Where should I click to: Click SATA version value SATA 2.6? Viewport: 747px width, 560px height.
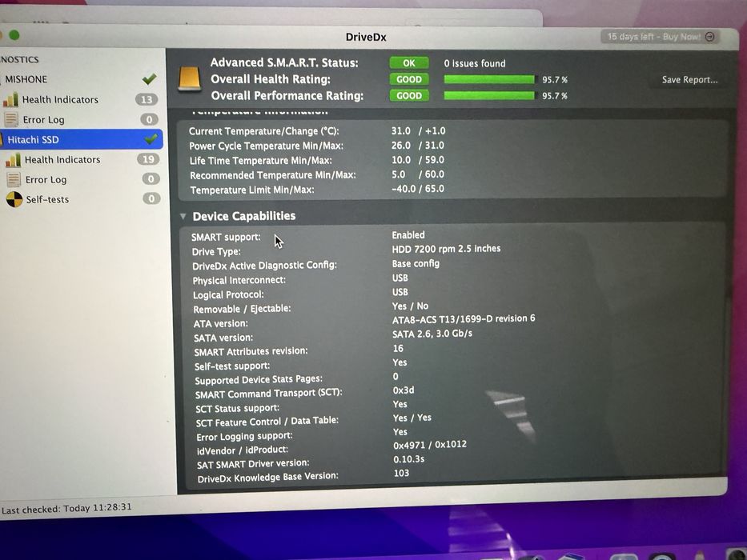click(432, 334)
